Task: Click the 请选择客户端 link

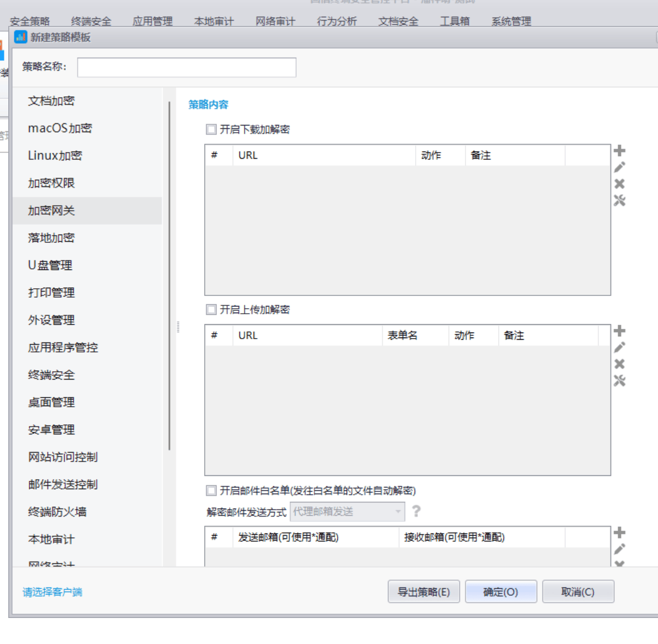Action: [51, 591]
